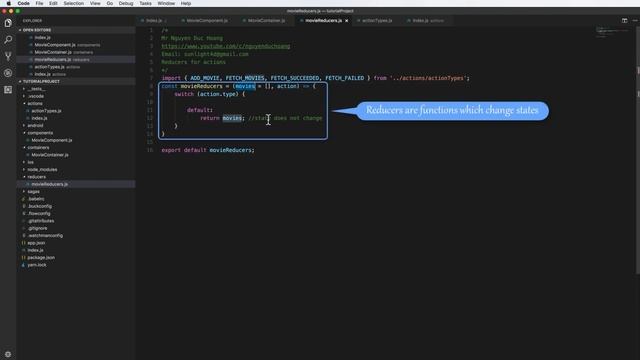Open the .watchmanconfig file
640x360 pixels.
(45, 236)
